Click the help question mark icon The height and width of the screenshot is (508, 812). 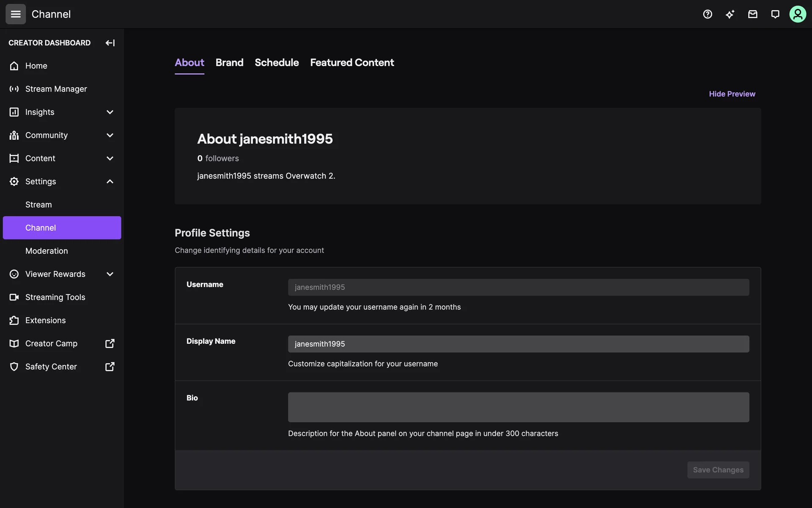tap(708, 14)
